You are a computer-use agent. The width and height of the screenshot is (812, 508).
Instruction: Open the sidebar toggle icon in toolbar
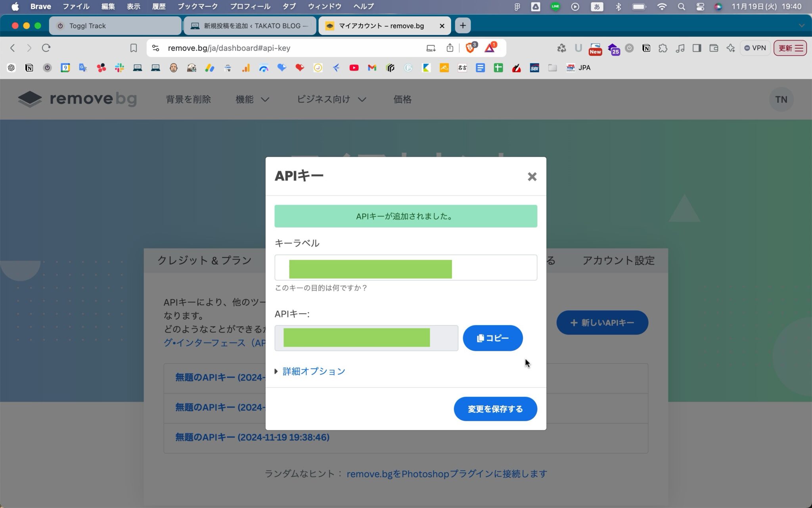click(697, 48)
